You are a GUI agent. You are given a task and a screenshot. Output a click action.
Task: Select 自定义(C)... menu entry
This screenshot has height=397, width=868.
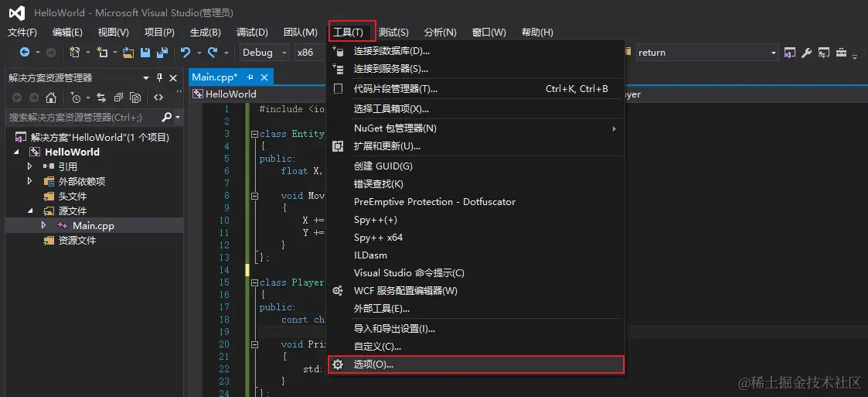475,347
